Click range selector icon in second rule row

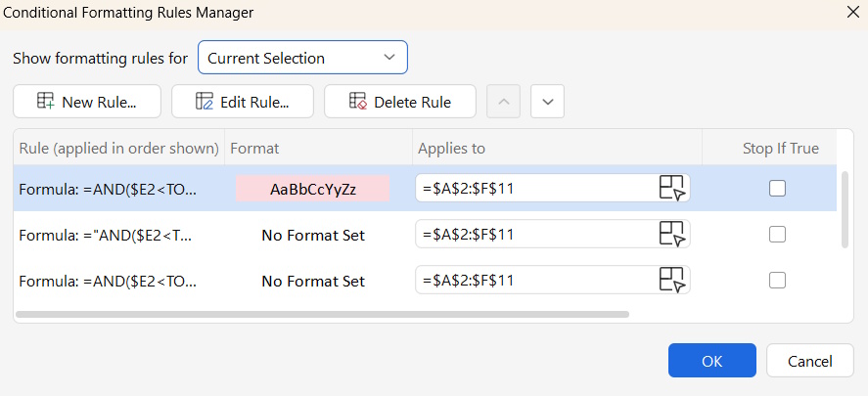672,234
